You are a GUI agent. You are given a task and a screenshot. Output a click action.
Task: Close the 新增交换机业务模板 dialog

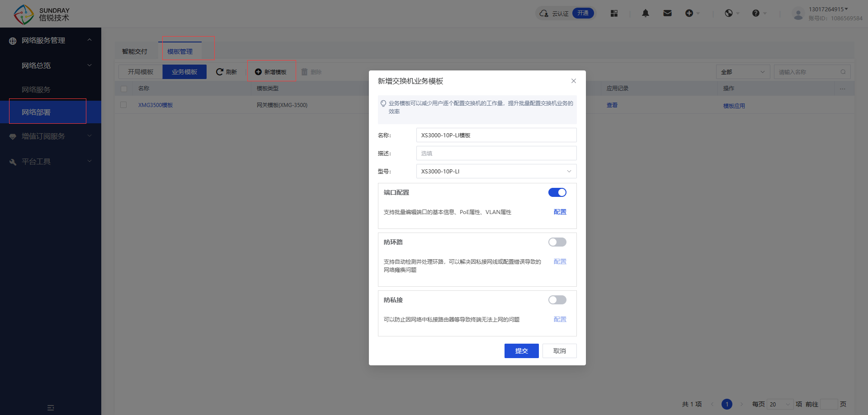coord(573,81)
